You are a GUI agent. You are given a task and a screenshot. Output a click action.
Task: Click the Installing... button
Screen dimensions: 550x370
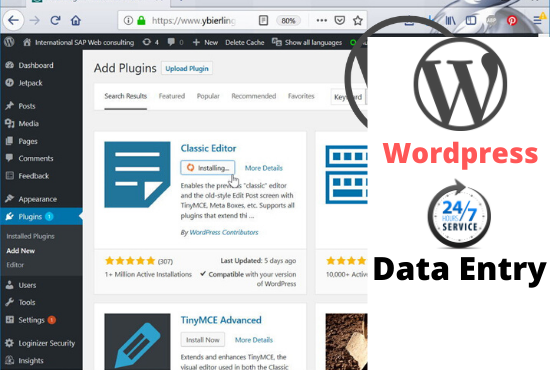pos(208,168)
